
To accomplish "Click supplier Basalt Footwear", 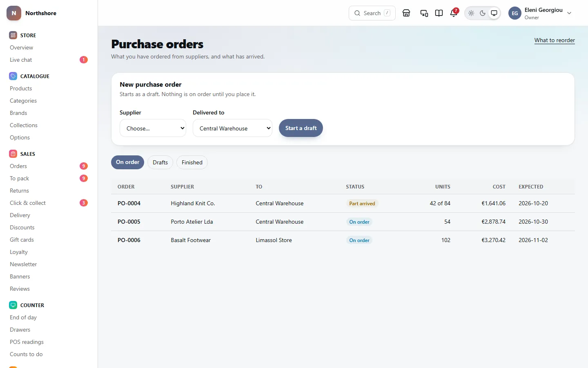I will click(x=191, y=240).
